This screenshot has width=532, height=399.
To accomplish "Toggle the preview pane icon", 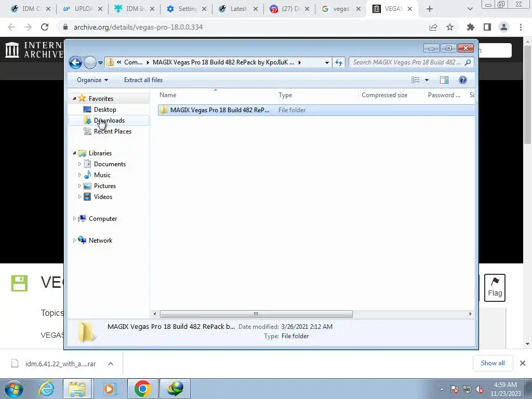I will [444, 80].
